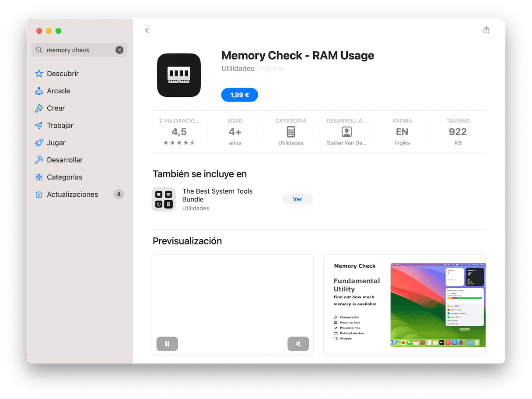The image size is (532, 399).
Task: Click the Utilidades category link under the title
Action: [x=238, y=68]
